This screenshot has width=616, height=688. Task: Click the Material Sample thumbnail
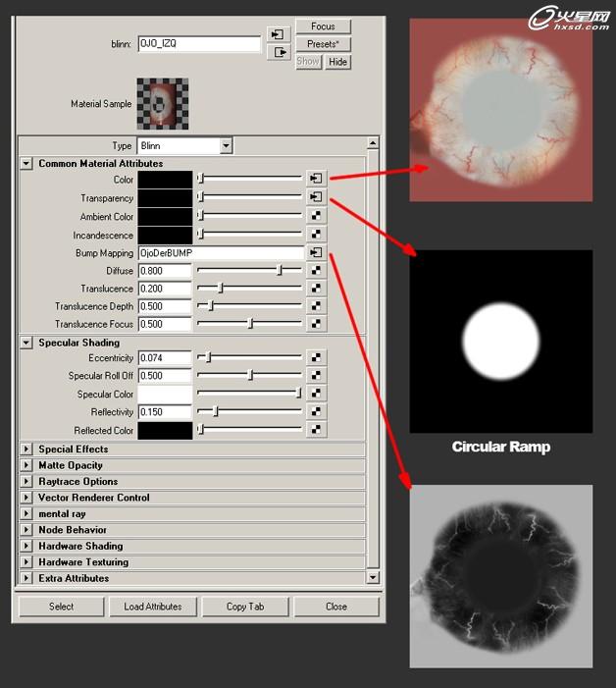[x=163, y=104]
